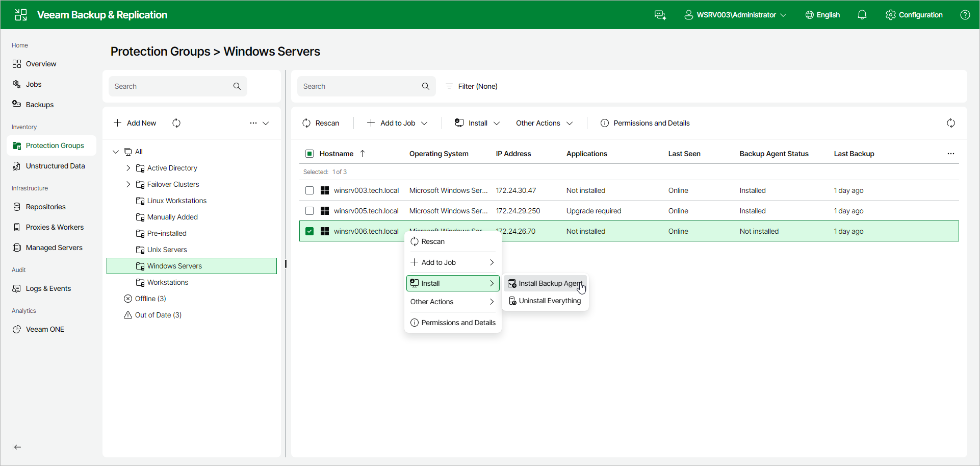980x466 pixels.
Task: Collapse the left navigation sidebar
Action: coord(17,447)
